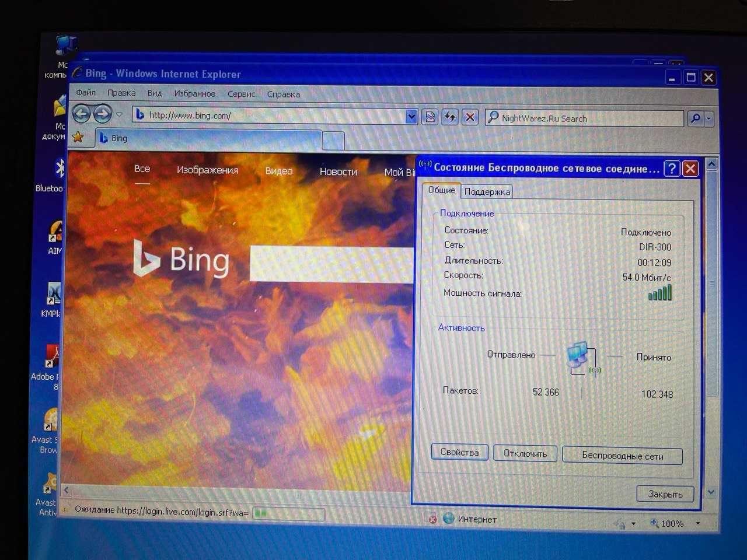Click the speed value 54.0 Мбит/с
Viewport: 747px width, 560px height.
click(647, 277)
